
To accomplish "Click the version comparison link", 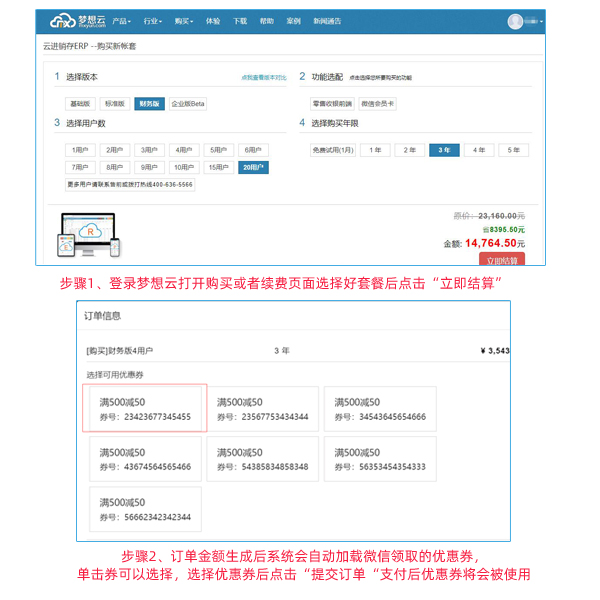I will pos(264,78).
